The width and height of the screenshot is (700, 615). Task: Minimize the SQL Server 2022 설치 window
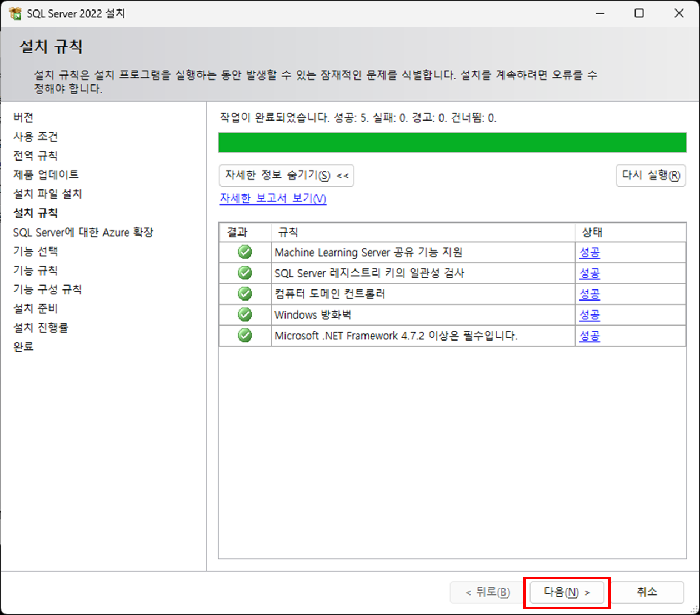600,13
